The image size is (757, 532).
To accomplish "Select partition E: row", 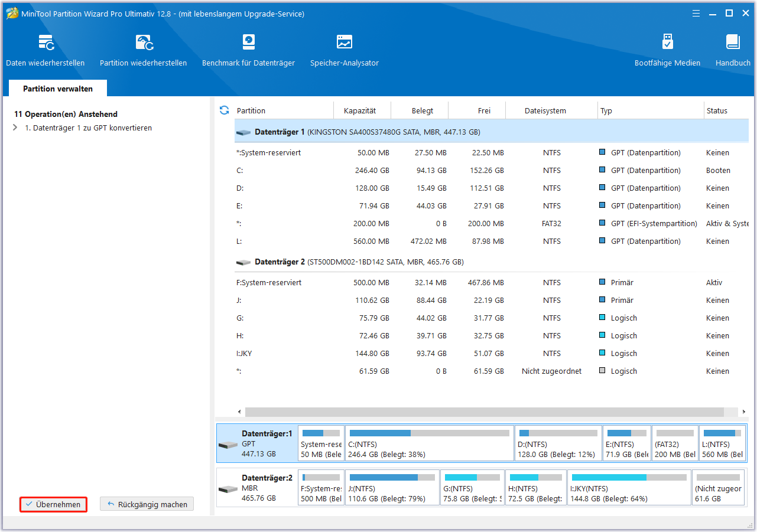I will (492, 206).
